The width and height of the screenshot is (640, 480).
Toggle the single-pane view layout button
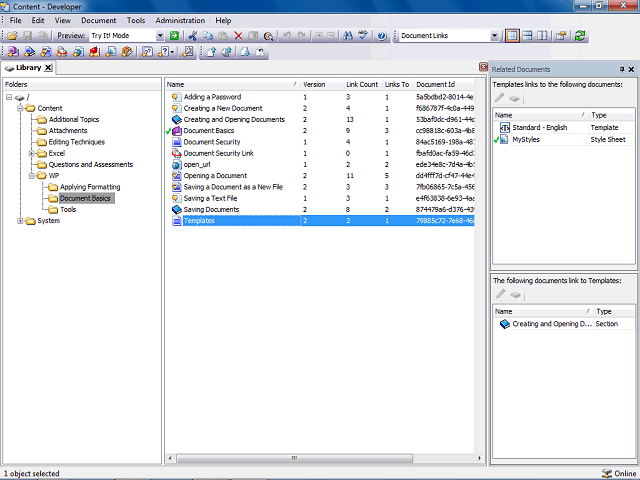pyautogui.click(x=512, y=36)
